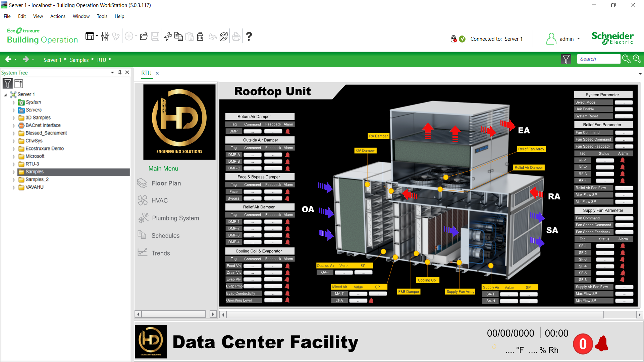Open the Tools menu
The image size is (644, 362).
click(x=102, y=16)
